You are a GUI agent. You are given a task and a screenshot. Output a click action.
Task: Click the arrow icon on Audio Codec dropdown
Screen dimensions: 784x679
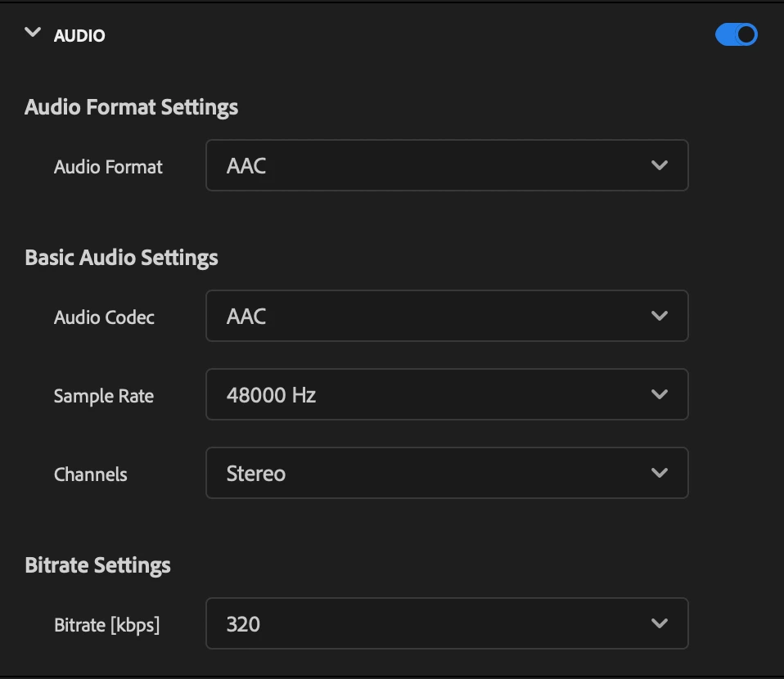click(660, 316)
